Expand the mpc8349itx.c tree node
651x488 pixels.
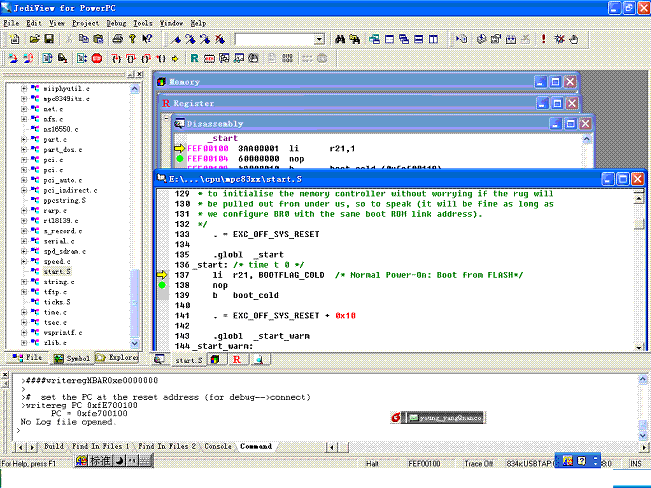pos(24,99)
